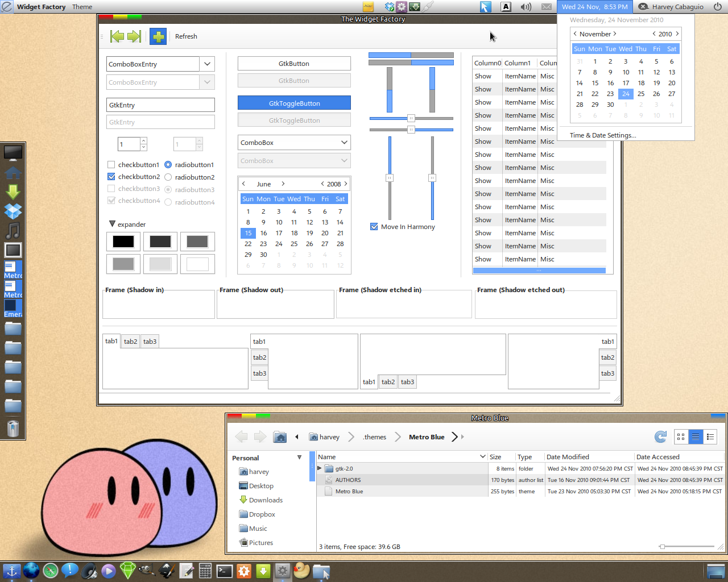Select radiobutton2
This screenshot has height=582, width=728.
point(168,177)
